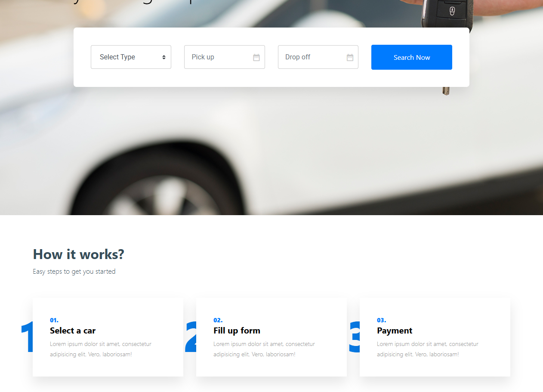Click the Payment card description text
This screenshot has height=392, width=543.
pyautogui.click(x=428, y=349)
